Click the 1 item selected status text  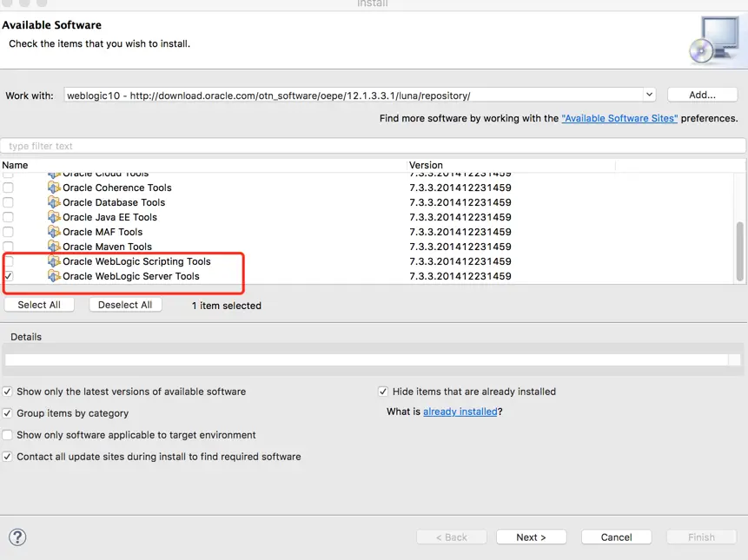coord(227,306)
